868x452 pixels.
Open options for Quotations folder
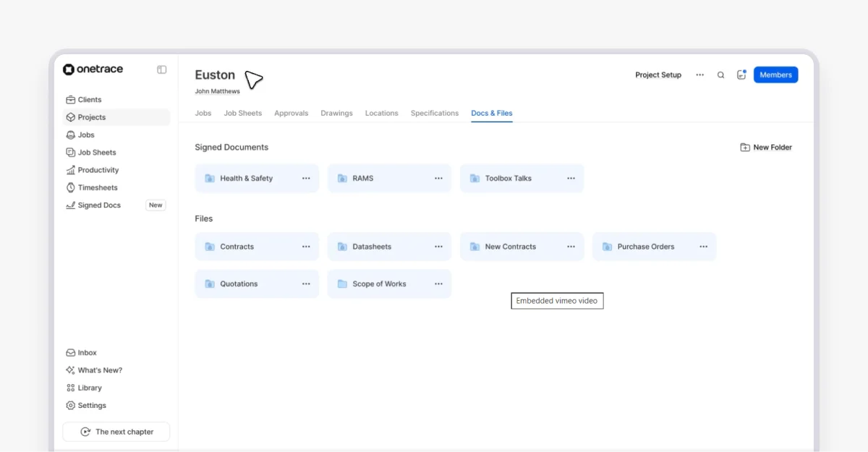[306, 284]
